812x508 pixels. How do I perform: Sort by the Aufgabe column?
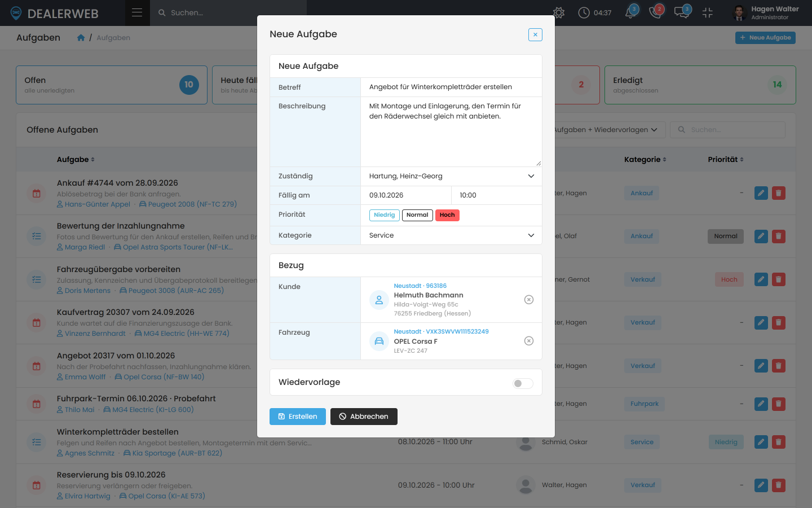coord(76,160)
